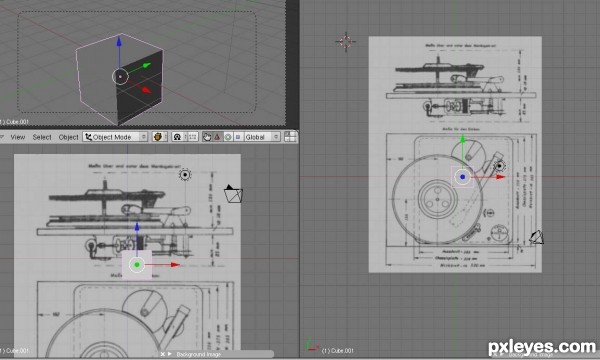The height and width of the screenshot is (360, 600).
Task: Open the viewport draw type selector
Action: (160, 137)
